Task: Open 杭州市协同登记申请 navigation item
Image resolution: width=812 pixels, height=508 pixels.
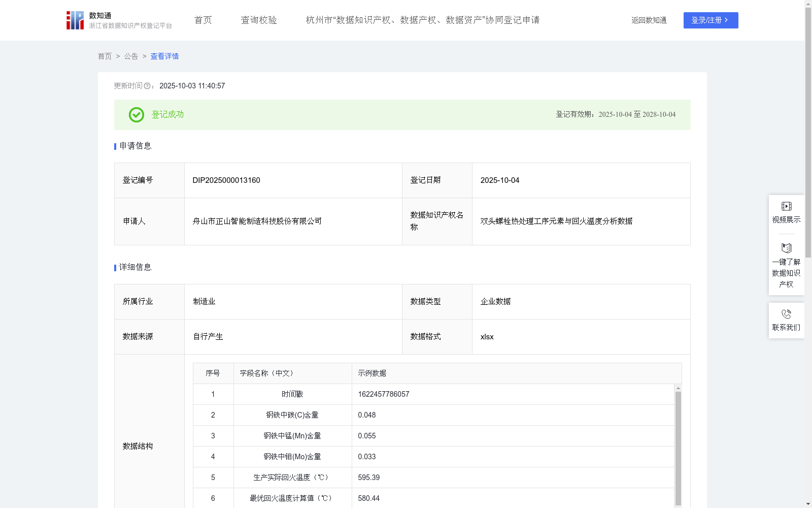Action: point(423,20)
